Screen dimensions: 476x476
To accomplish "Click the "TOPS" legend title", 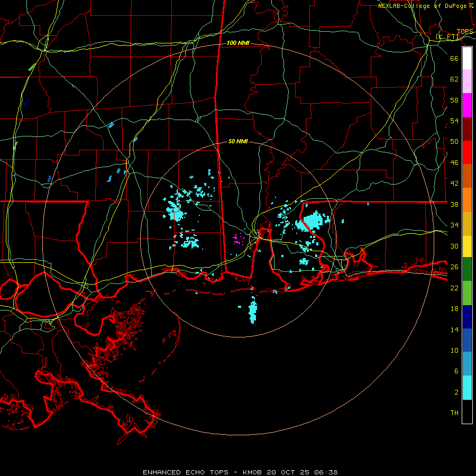I will (x=465, y=32).
